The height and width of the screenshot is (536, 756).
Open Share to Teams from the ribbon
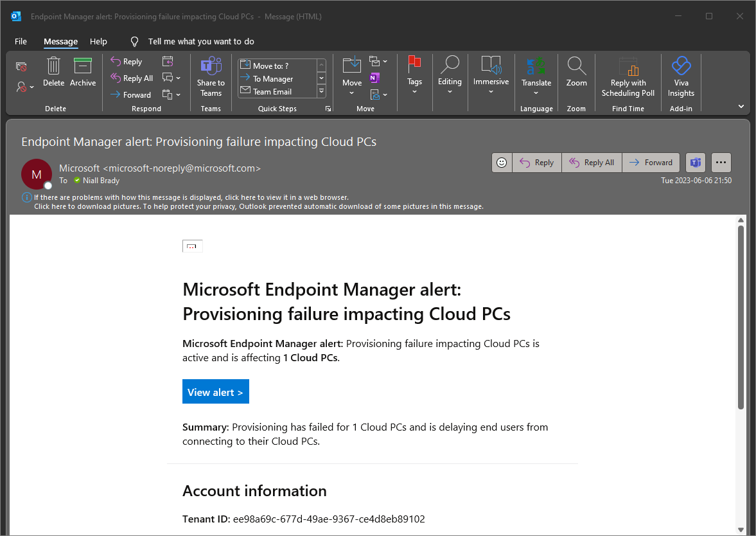click(211, 77)
